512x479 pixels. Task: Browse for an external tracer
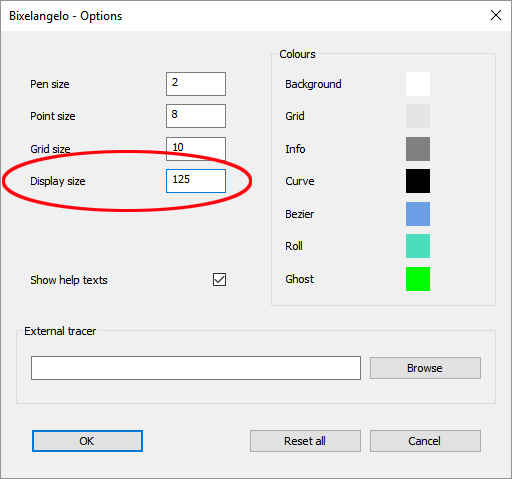point(425,368)
